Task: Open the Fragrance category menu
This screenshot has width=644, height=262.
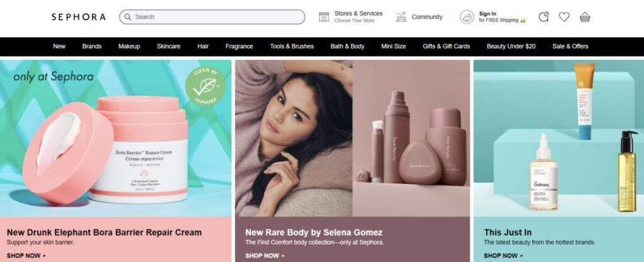Action: click(239, 47)
